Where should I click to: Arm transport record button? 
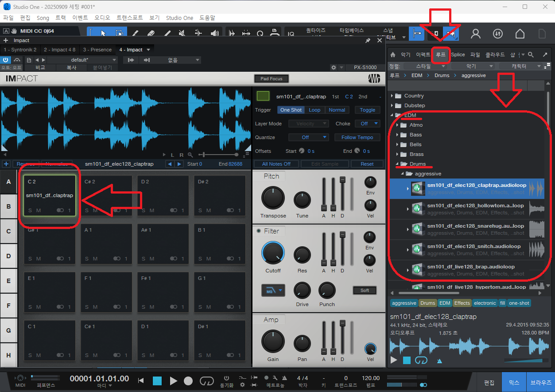tap(189, 380)
